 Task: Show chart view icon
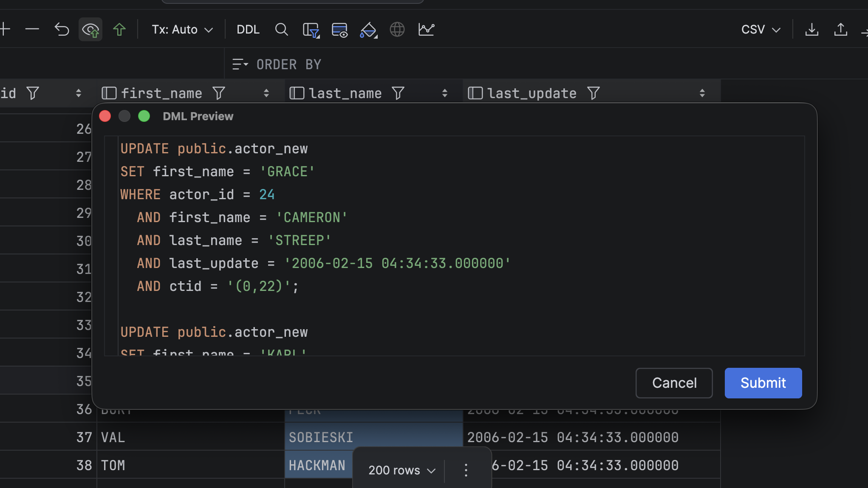coord(426,29)
